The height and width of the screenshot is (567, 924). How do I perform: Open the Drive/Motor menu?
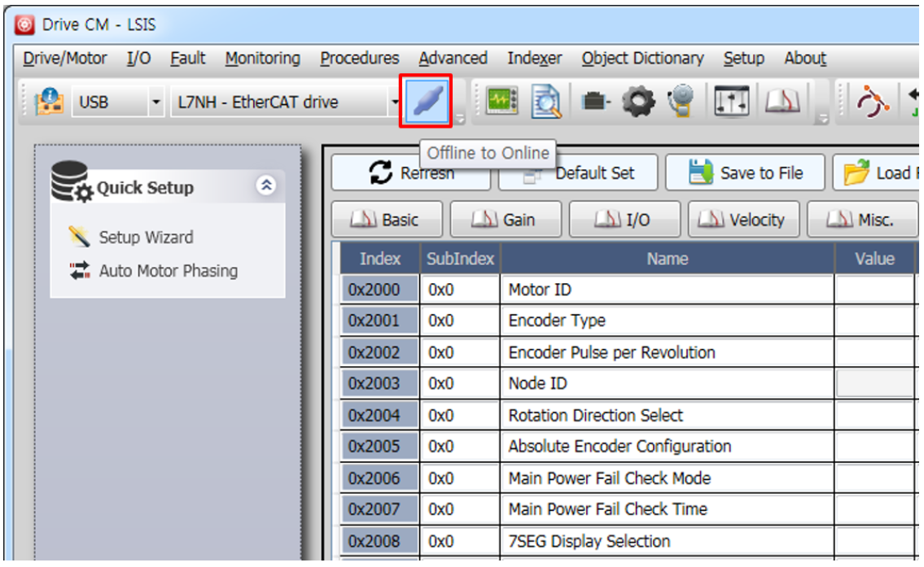click(65, 59)
